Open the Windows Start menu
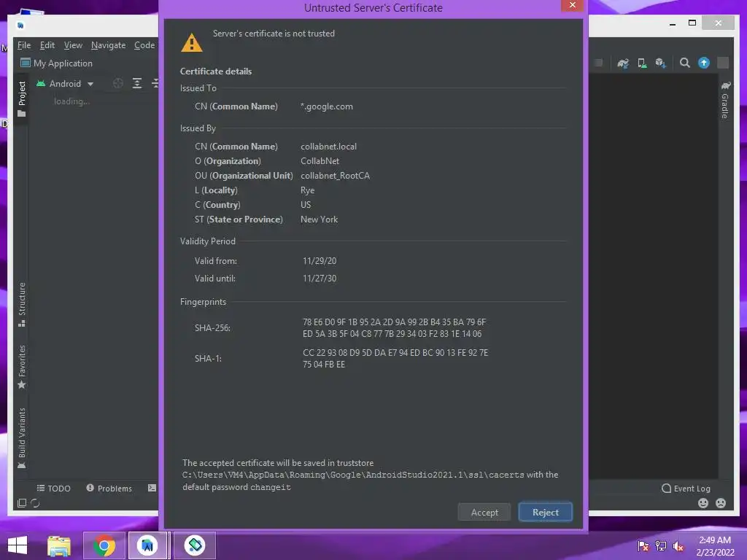Viewport: 747px width, 560px height. (x=18, y=545)
